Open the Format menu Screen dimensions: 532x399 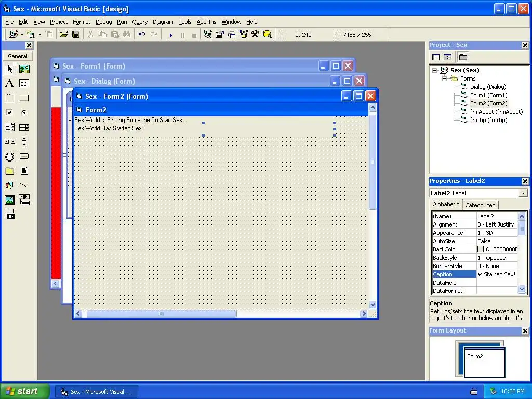coord(82,22)
